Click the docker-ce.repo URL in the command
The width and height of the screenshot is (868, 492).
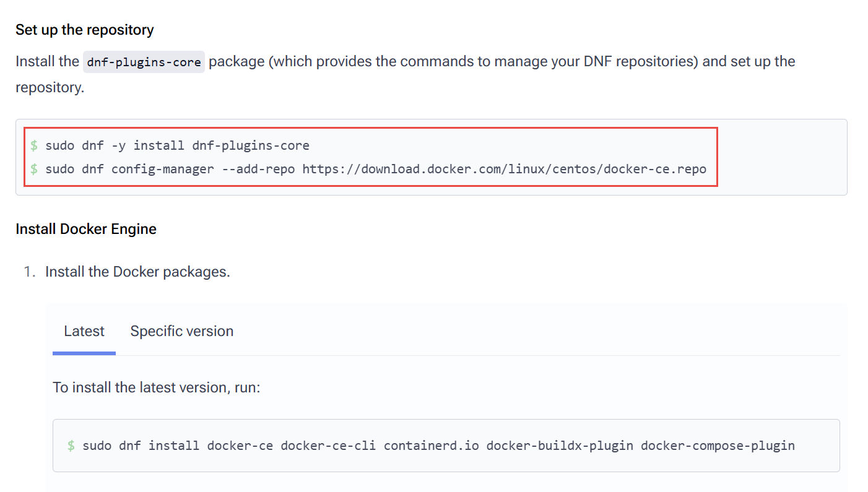[504, 168]
